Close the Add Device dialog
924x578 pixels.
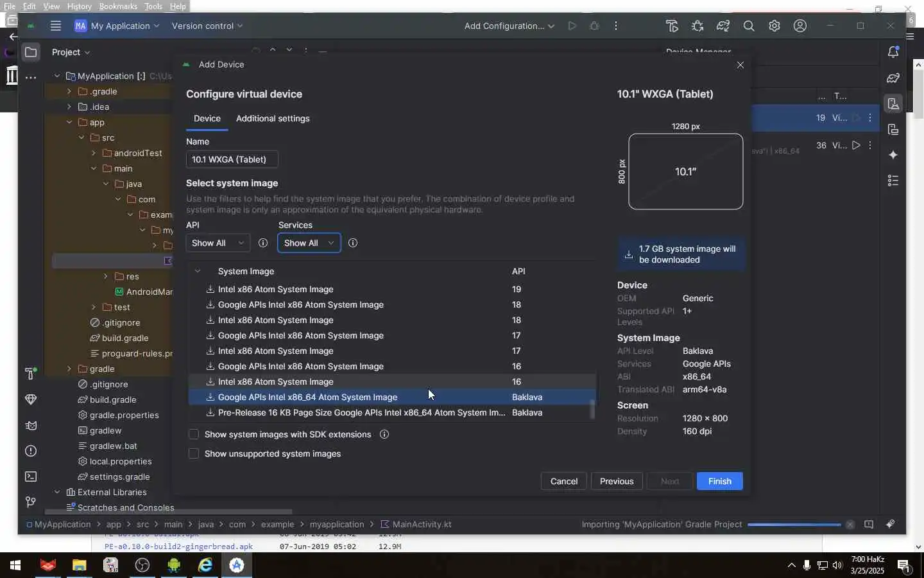[x=740, y=65]
